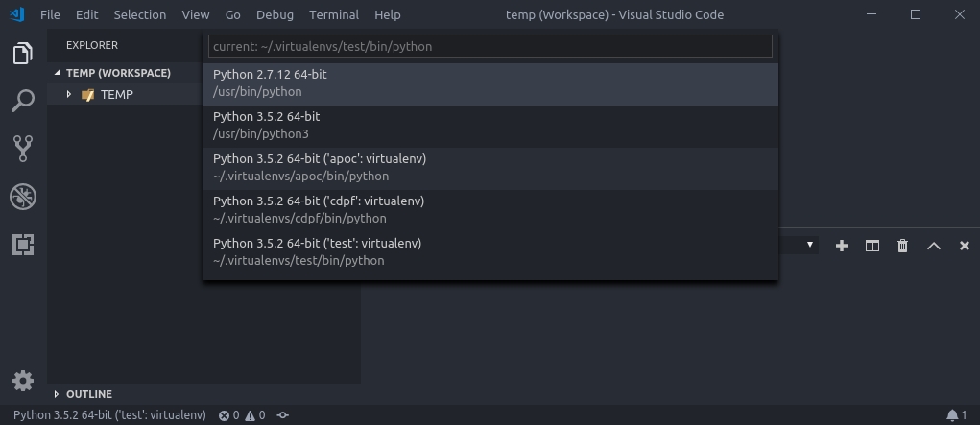Split the terminal panel
Viewport: 980px width, 425px height.
(x=872, y=246)
